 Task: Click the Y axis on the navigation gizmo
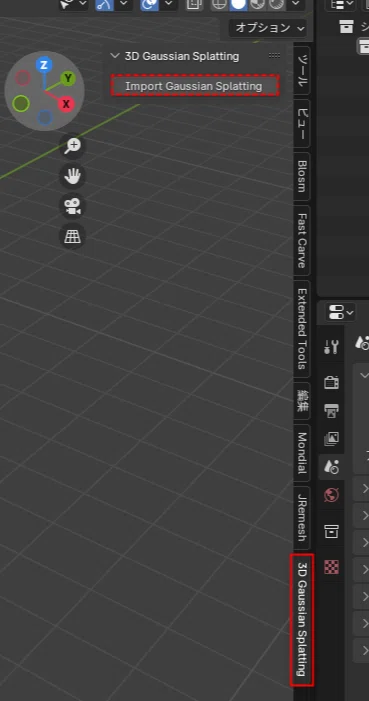(68, 79)
